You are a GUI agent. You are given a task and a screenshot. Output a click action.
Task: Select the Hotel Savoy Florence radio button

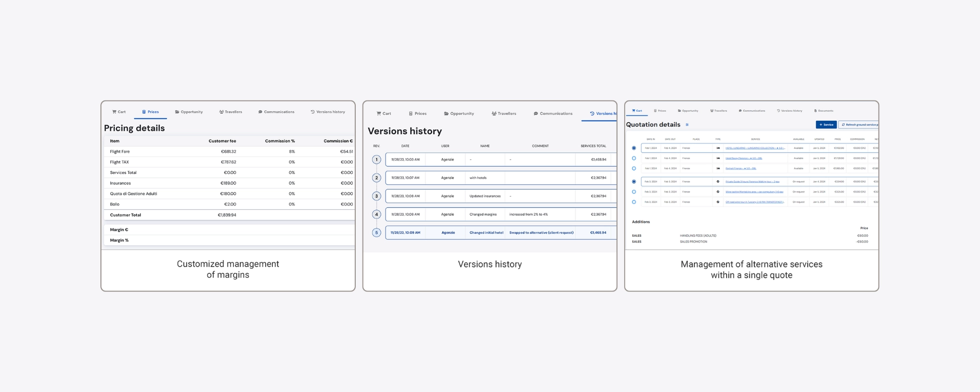tap(634, 158)
